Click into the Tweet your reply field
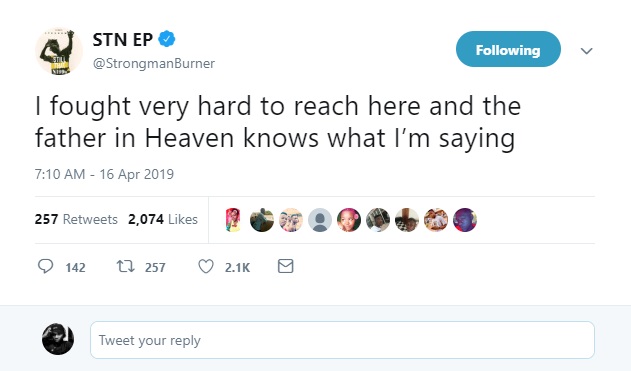This screenshot has height=371, width=631. [x=342, y=340]
